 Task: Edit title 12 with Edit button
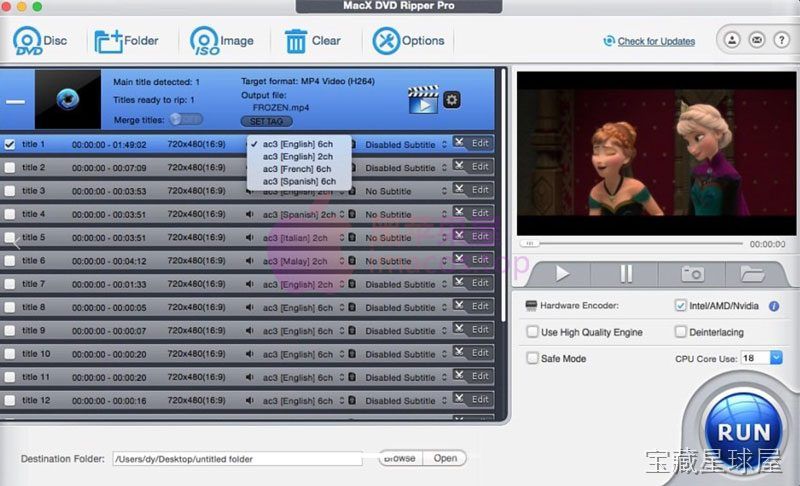pos(480,399)
